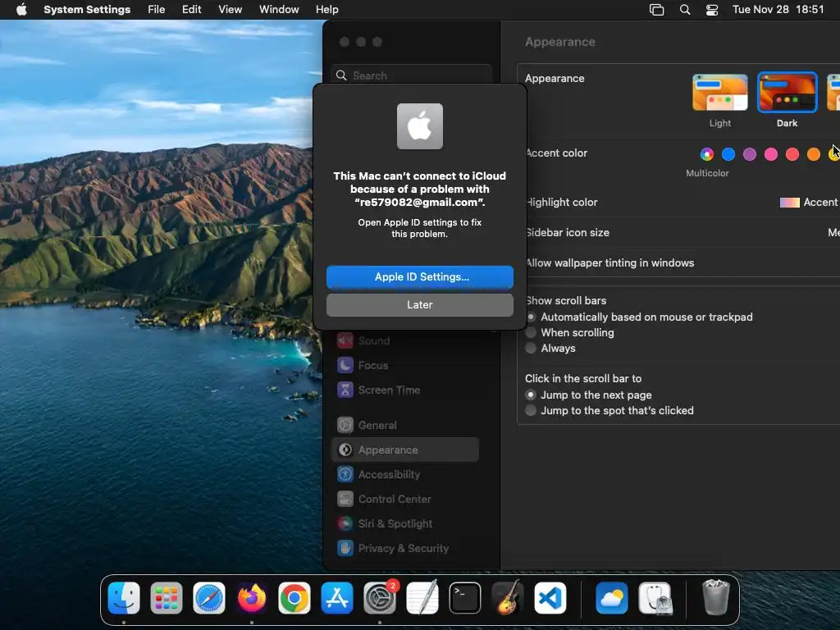The width and height of the screenshot is (840, 630).
Task: Select the pink accent color
Action: [771, 154]
